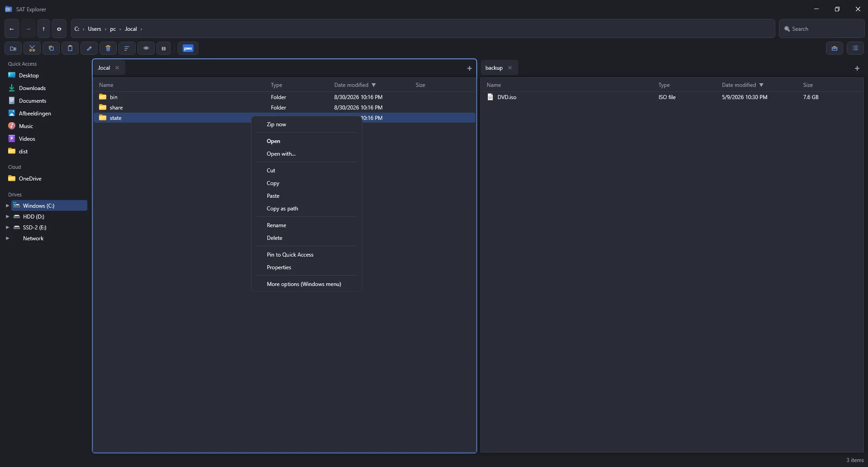Click C: in the breadcrumb path
Viewport: 868px width, 467px height.
77,29
